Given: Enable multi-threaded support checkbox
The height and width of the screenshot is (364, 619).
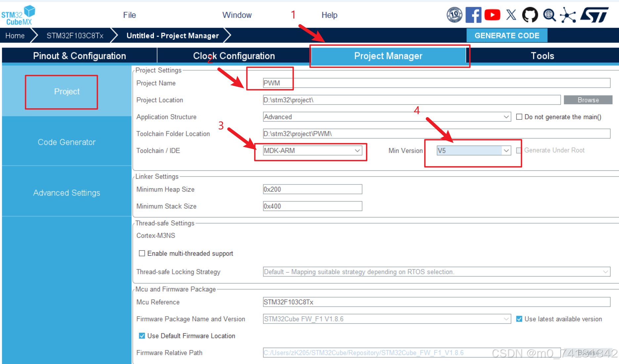Looking at the screenshot, I should 142,253.
